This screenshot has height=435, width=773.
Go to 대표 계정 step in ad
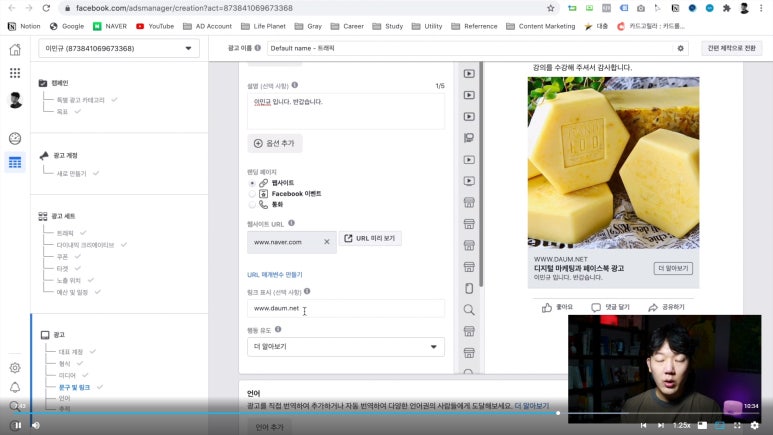tap(70, 352)
